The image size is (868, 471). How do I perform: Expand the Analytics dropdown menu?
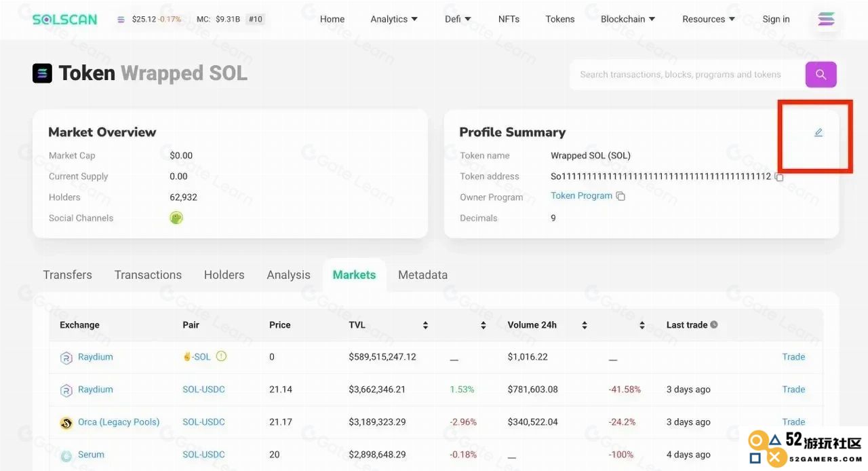click(x=394, y=19)
